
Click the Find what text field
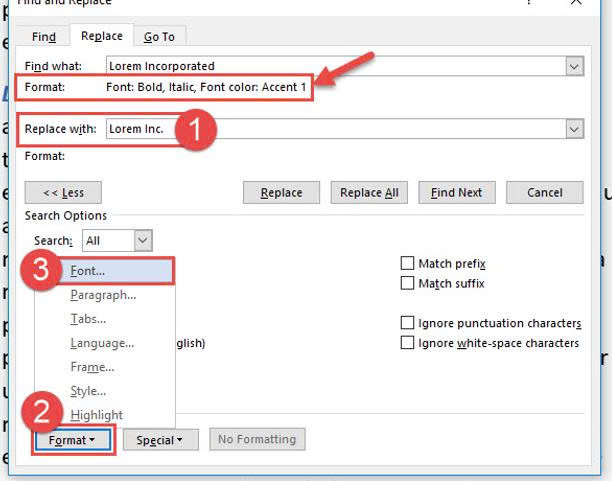click(334, 66)
